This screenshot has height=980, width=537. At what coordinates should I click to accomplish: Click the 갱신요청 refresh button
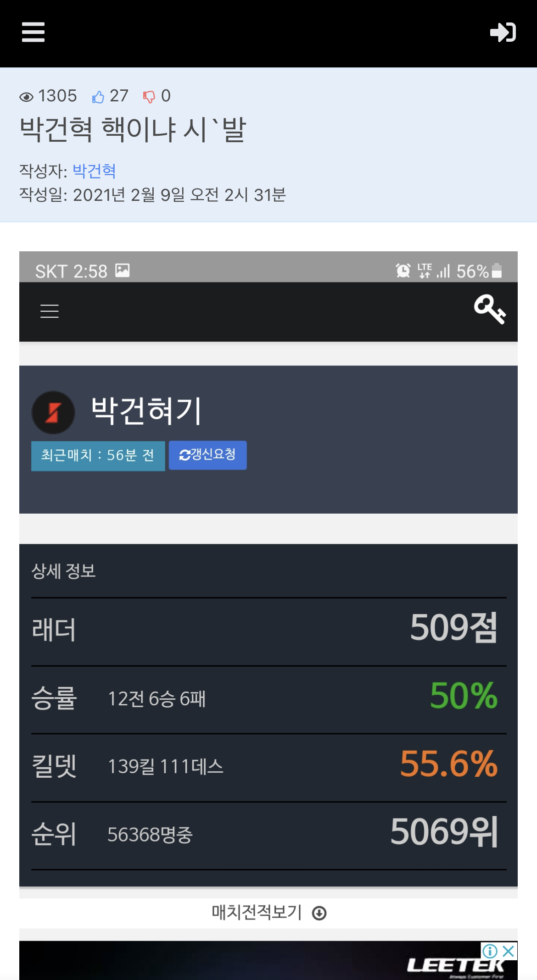tap(207, 455)
